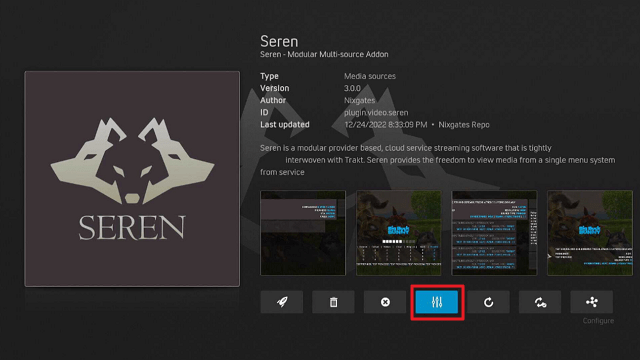Open the first Seren screenshot thumbnail
This screenshot has height=360, width=640.
(x=303, y=233)
